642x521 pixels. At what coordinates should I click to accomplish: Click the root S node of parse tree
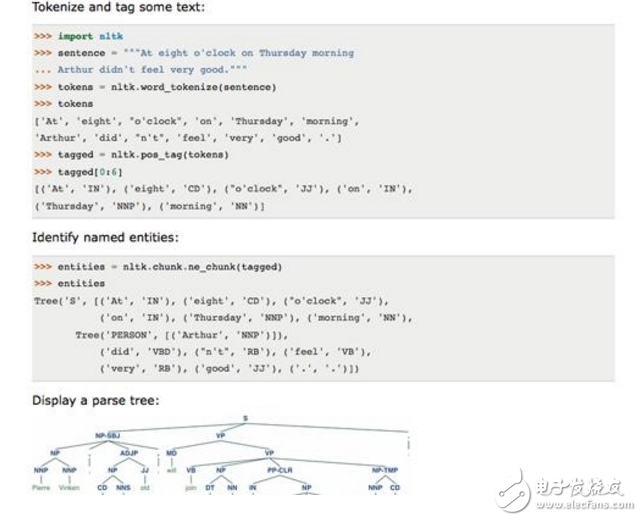246,420
